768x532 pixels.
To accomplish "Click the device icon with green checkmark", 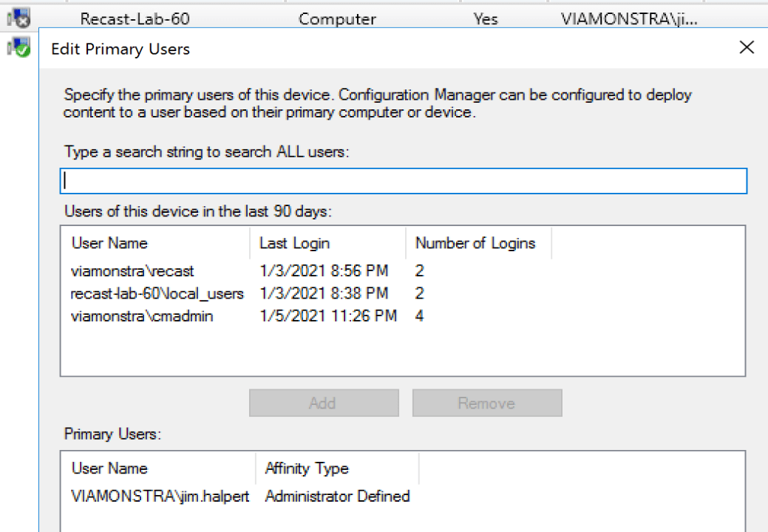I will [x=18, y=49].
